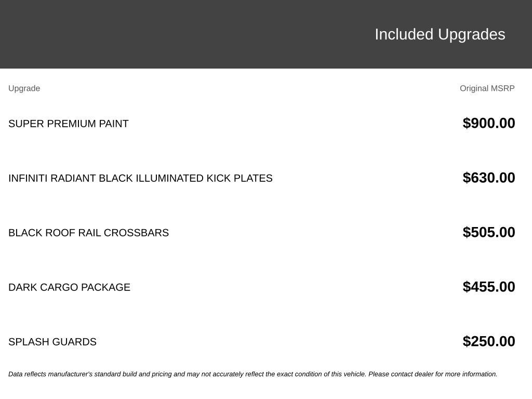Click the word CROSSBARS in third row
The width and height of the screenshot is (532, 399).
pyautogui.click(x=136, y=233)
